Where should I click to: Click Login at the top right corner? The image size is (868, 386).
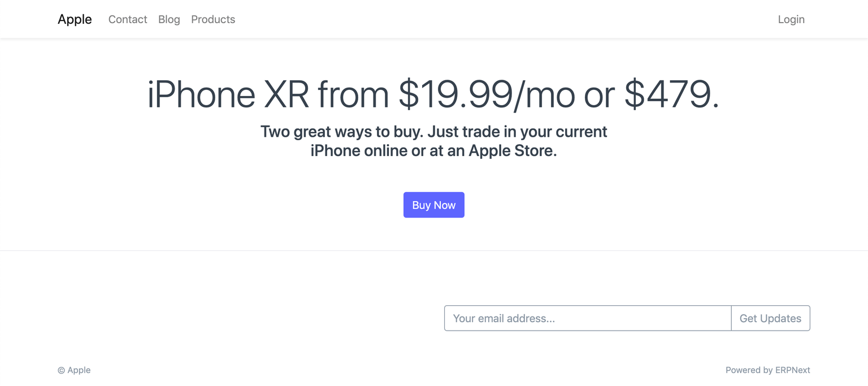pos(791,19)
